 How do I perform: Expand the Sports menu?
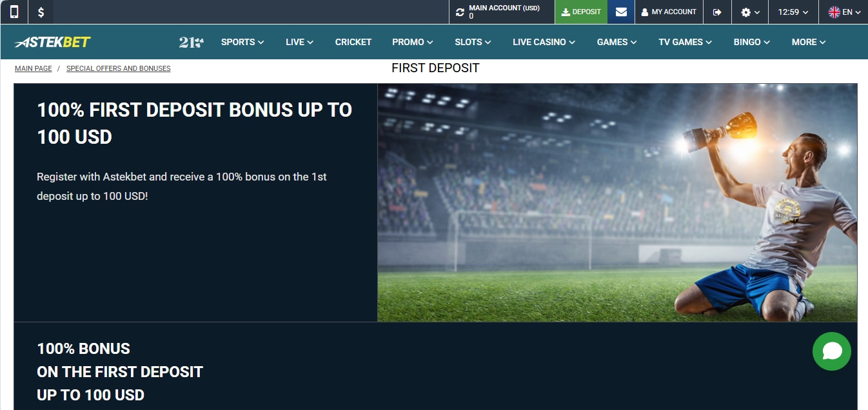tap(242, 42)
